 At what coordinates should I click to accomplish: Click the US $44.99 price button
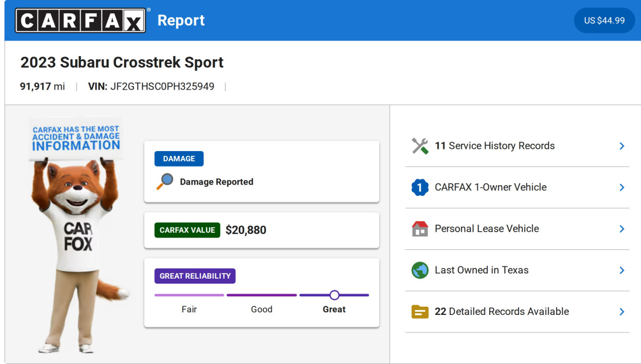pos(604,20)
